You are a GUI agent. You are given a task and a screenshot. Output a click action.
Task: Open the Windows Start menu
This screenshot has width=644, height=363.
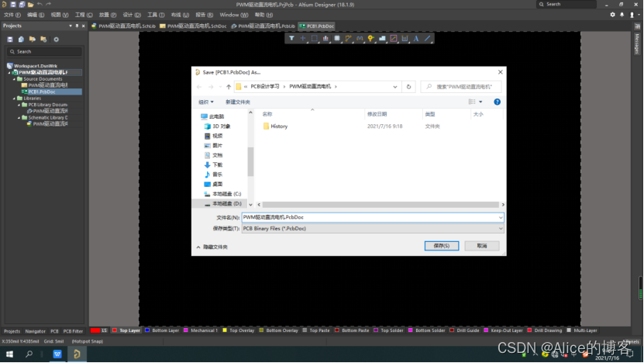9,354
